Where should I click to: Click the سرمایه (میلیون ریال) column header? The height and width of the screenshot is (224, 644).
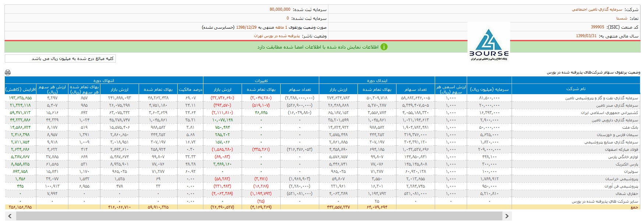coord(489,89)
